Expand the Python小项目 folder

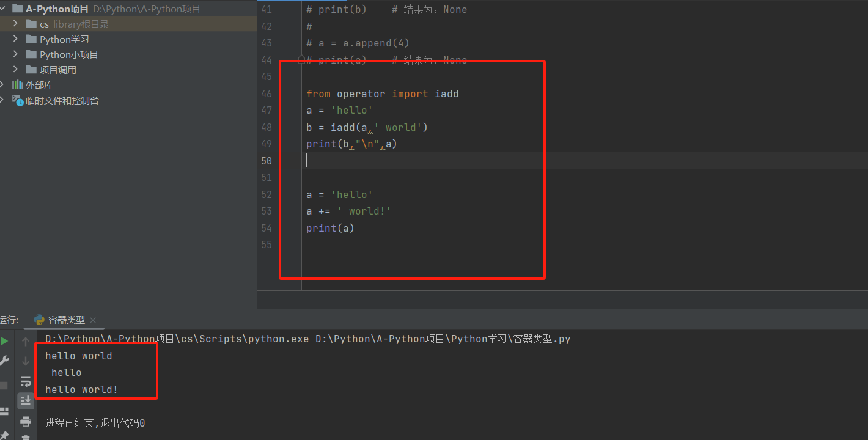15,54
